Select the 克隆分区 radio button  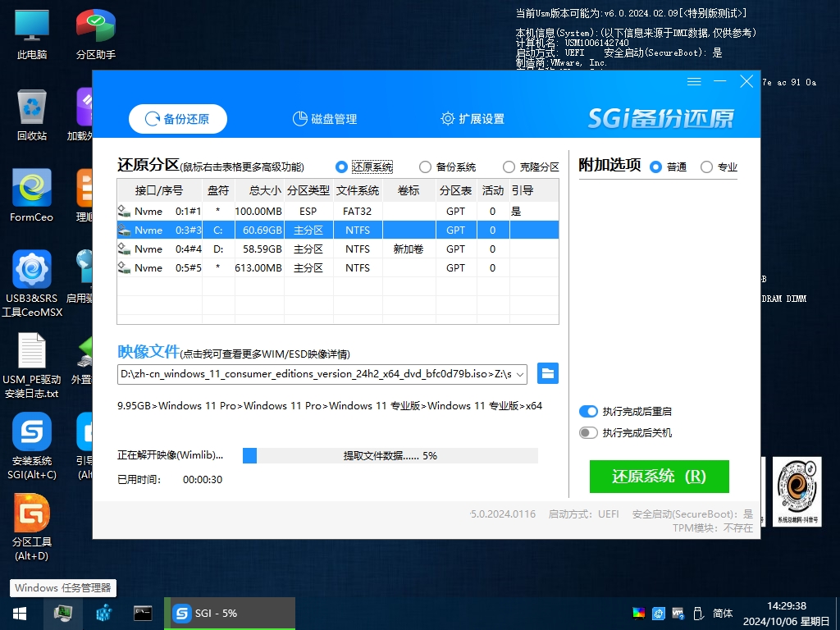click(x=509, y=167)
